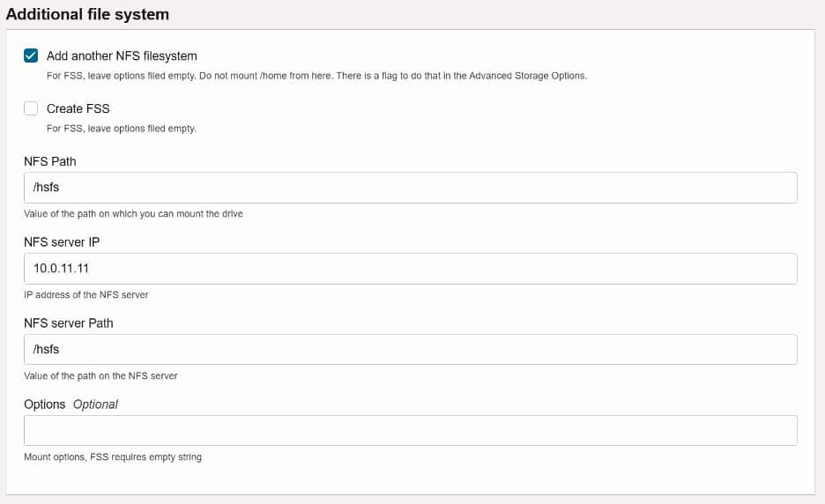Click the hint about mounting the drive
This screenshot has width=825, height=504.
pos(133,214)
